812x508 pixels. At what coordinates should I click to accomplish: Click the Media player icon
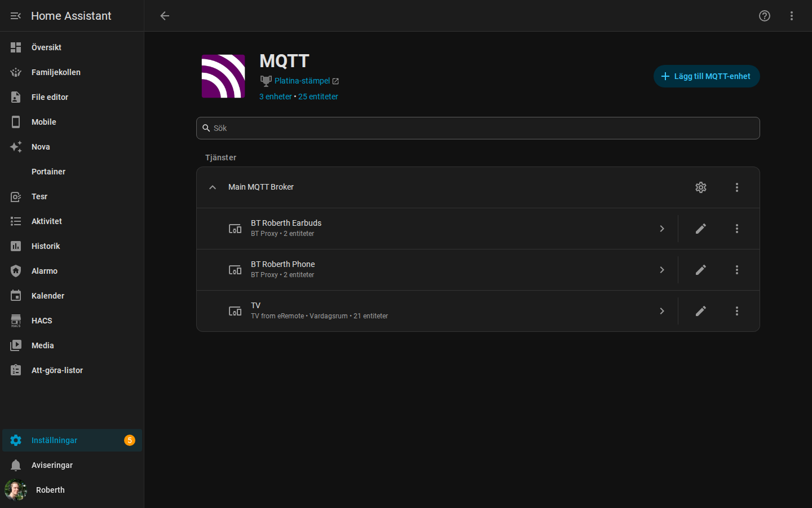click(x=16, y=345)
